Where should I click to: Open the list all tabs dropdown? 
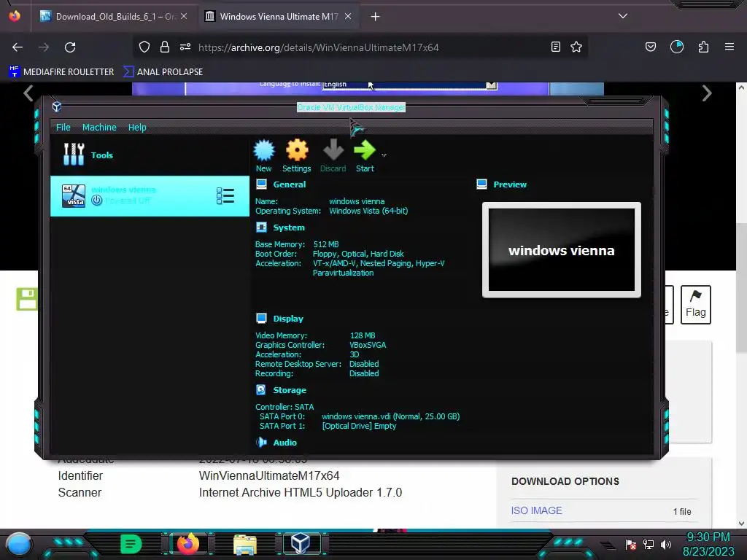[x=623, y=16]
